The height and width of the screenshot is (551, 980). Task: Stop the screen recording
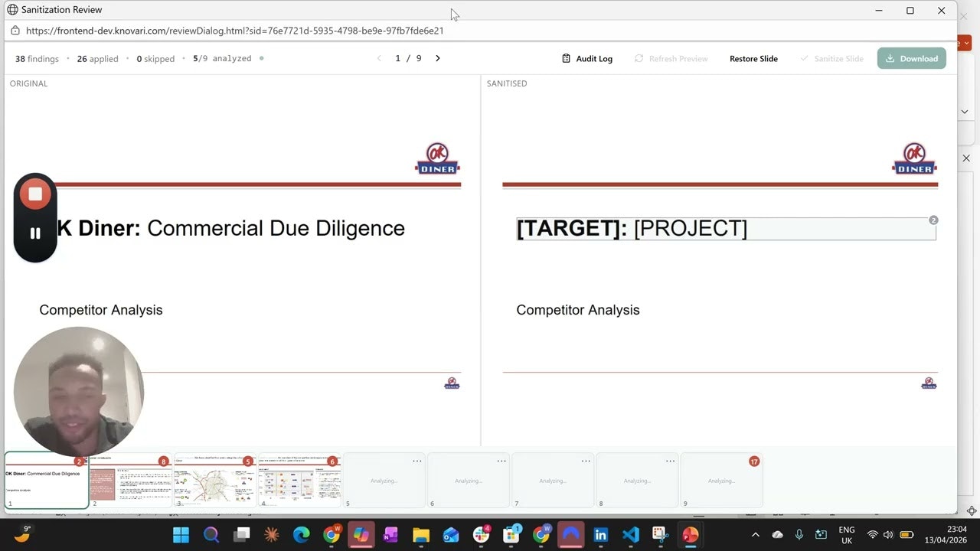(35, 194)
